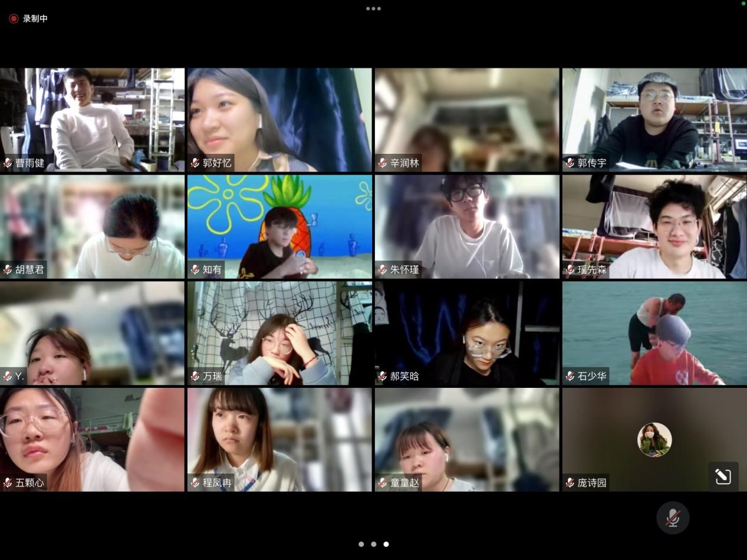Select the third page indicator dot
This screenshot has width=747, height=560.
coord(386,544)
